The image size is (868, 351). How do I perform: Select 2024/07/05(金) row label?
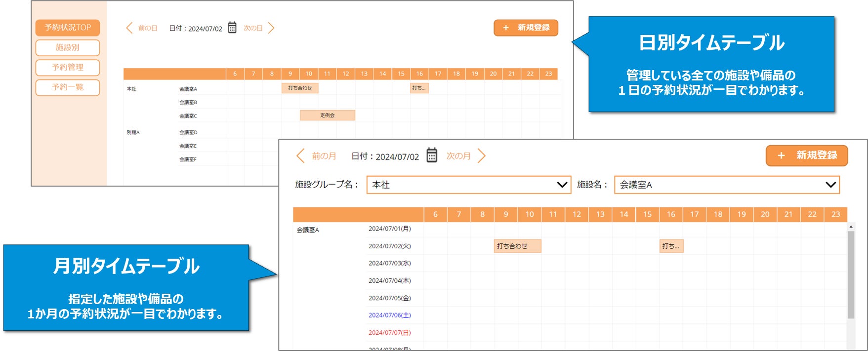pos(390,298)
